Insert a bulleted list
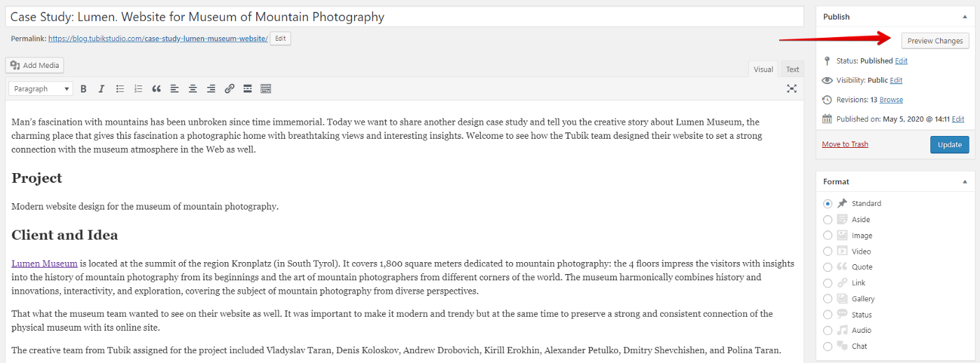 [120, 89]
